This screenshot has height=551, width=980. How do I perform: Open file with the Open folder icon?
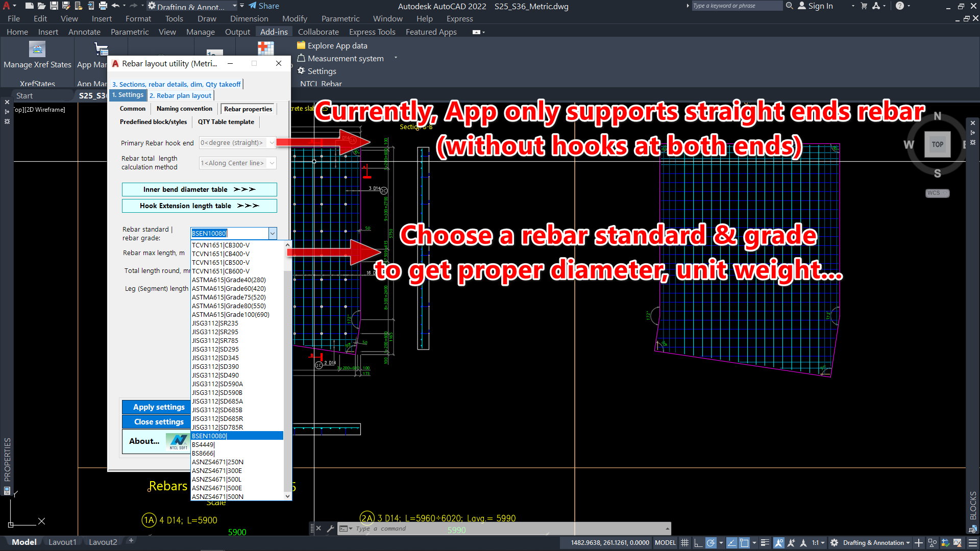tap(41, 6)
